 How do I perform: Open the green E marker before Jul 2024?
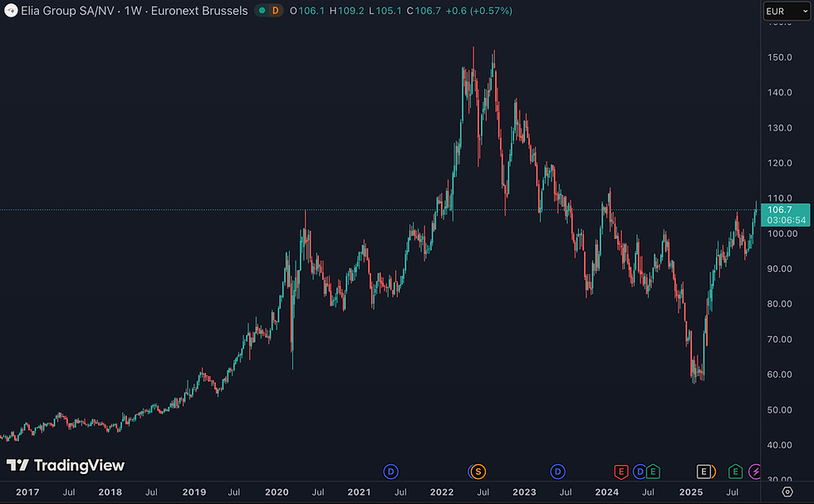click(653, 472)
